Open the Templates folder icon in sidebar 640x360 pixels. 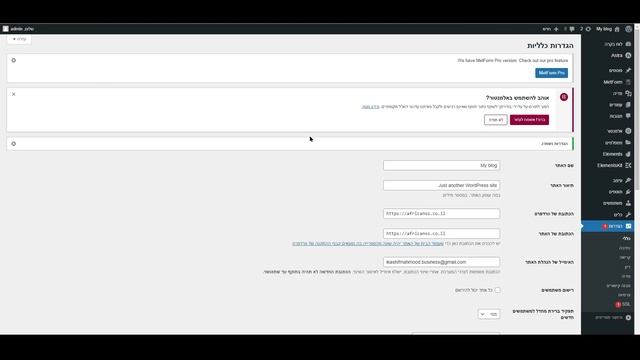click(x=628, y=142)
